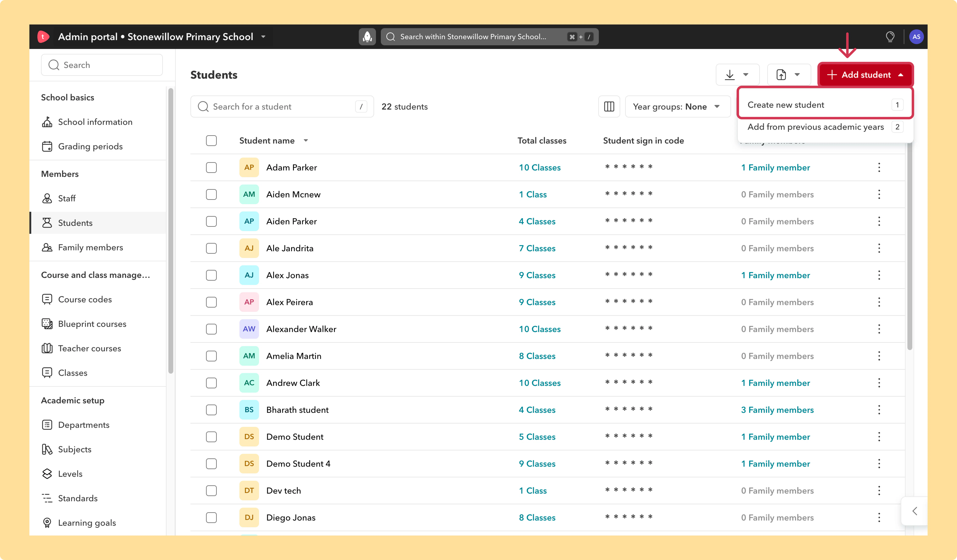957x560 pixels.
Task: Click the Student sign in code header
Action: pos(643,141)
